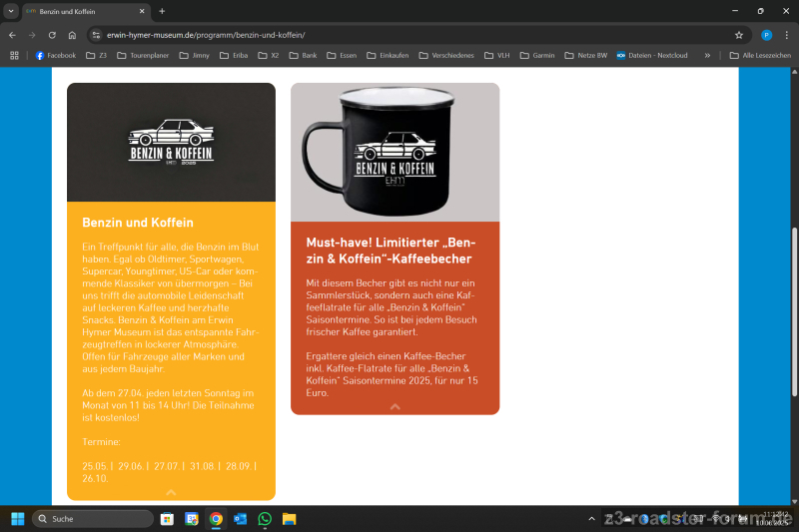Image resolution: width=799 pixels, height=532 pixels.
Task: Collapse the Benzin und Koffein yellow card
Action: click(x=171, y=492)
